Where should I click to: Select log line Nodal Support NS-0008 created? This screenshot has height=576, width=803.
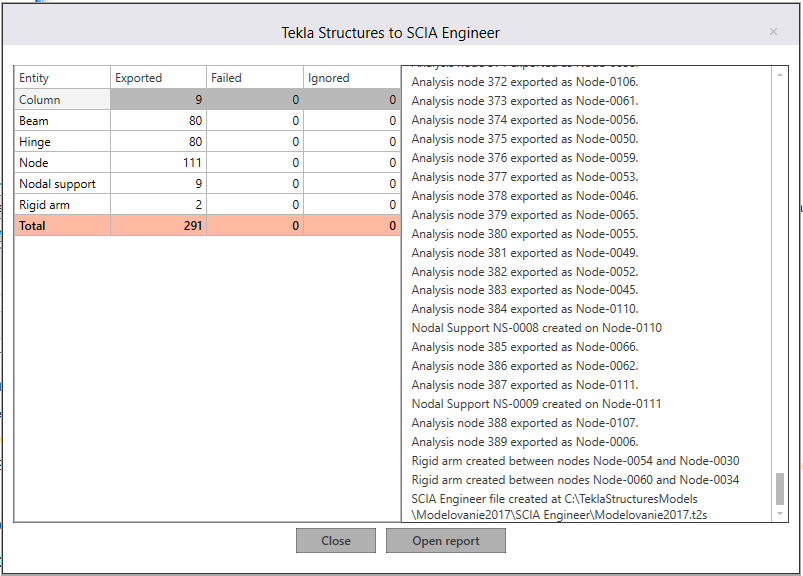pos(537,328)
